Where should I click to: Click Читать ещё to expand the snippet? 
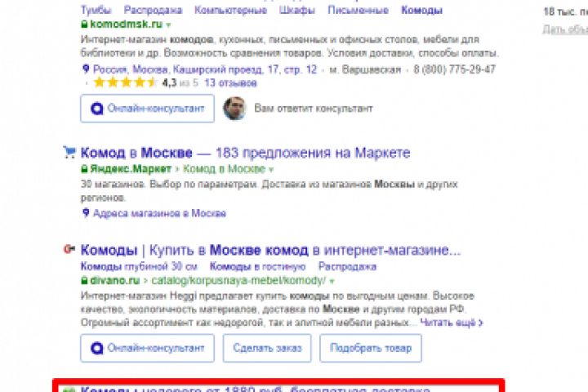[452, 323]
